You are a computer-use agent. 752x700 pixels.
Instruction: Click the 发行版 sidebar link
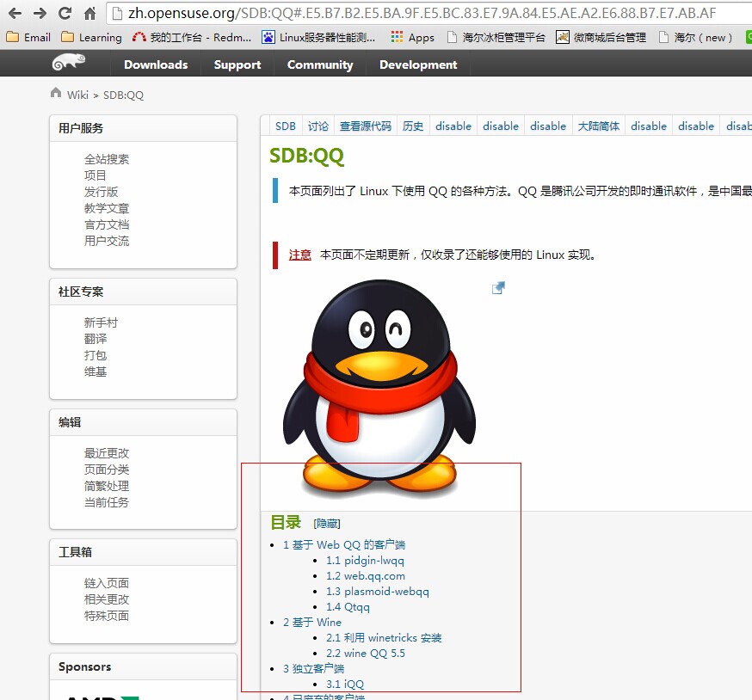click(101, 192)
